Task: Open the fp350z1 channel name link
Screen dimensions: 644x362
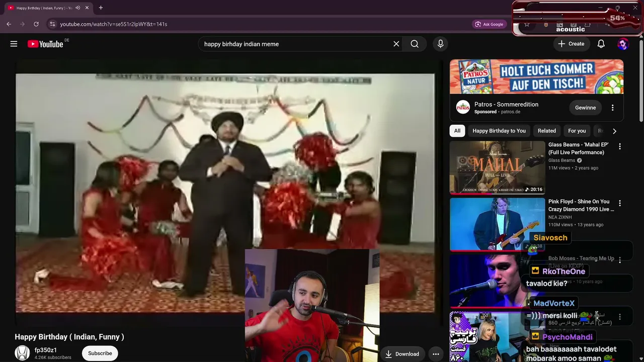Action: pos(46,350)
